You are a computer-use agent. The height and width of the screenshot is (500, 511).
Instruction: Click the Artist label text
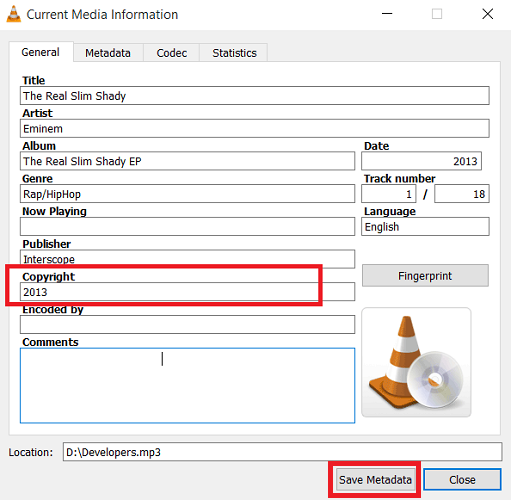pos(37,113)
